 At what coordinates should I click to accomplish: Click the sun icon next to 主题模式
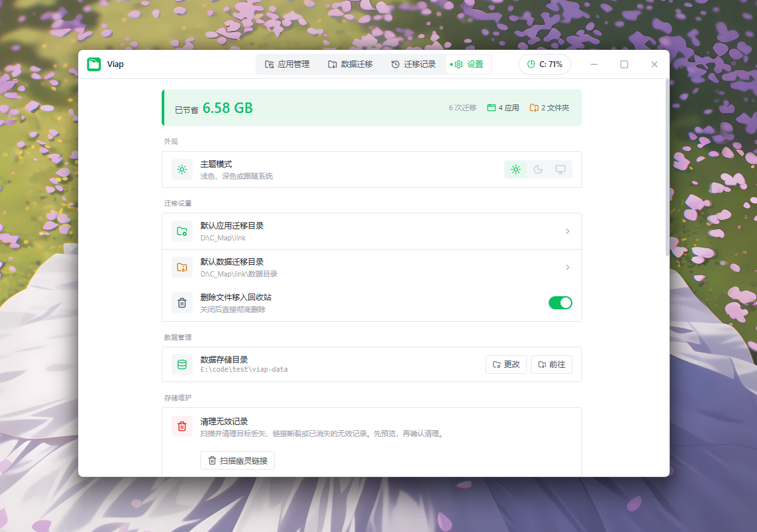pos(182,169)
